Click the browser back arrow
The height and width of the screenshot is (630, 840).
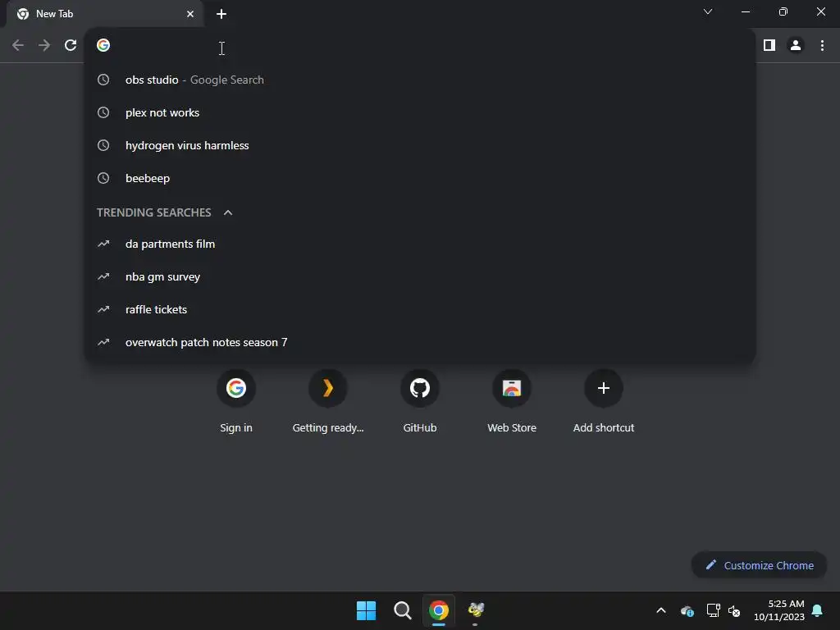point(18,46)
